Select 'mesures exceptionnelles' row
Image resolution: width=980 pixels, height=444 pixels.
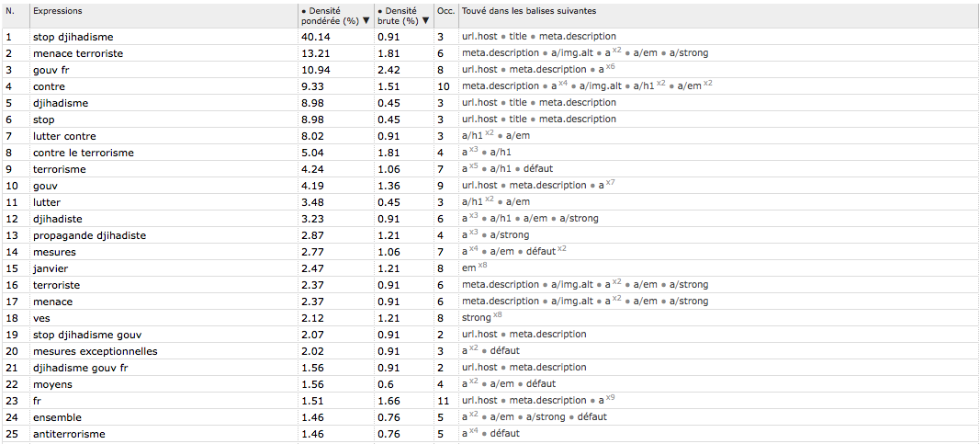pyautogui.click(x=490, y=351)
